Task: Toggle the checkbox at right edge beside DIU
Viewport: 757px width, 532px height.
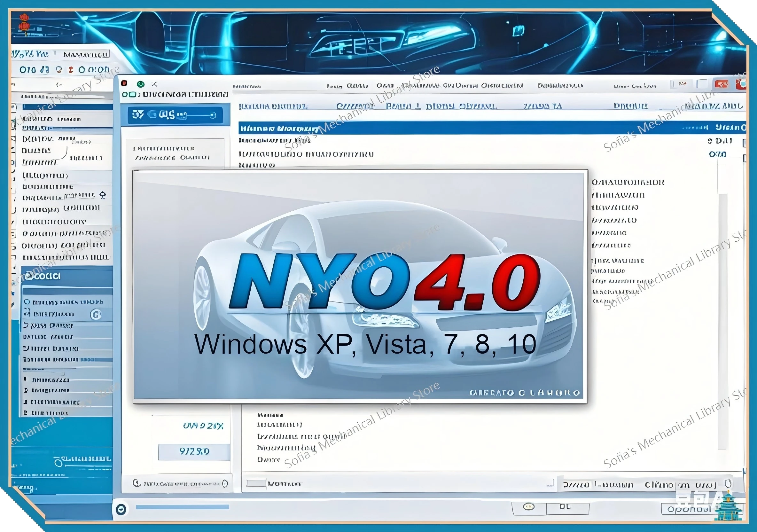Action: 745,143
